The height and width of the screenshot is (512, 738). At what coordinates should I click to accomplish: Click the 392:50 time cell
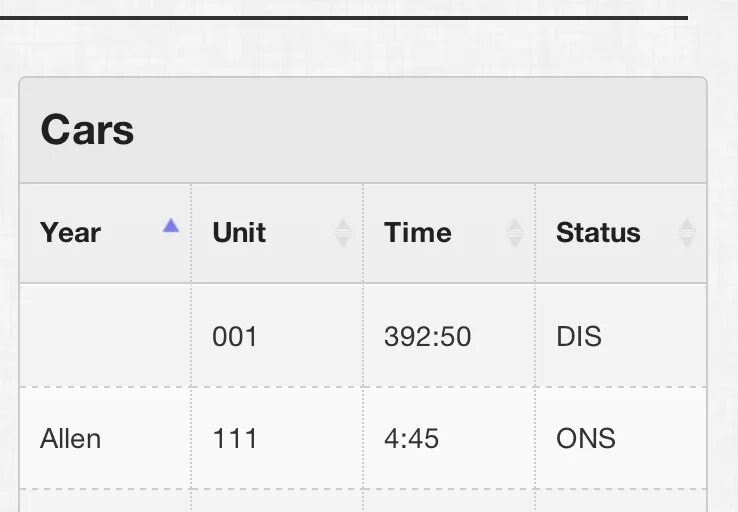tap(427, 336)
